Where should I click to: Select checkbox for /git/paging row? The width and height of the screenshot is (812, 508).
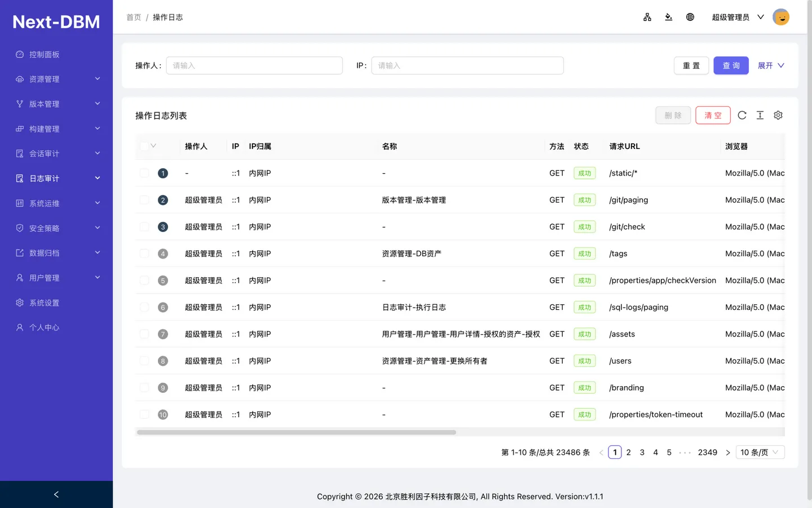tap(144, 200)
